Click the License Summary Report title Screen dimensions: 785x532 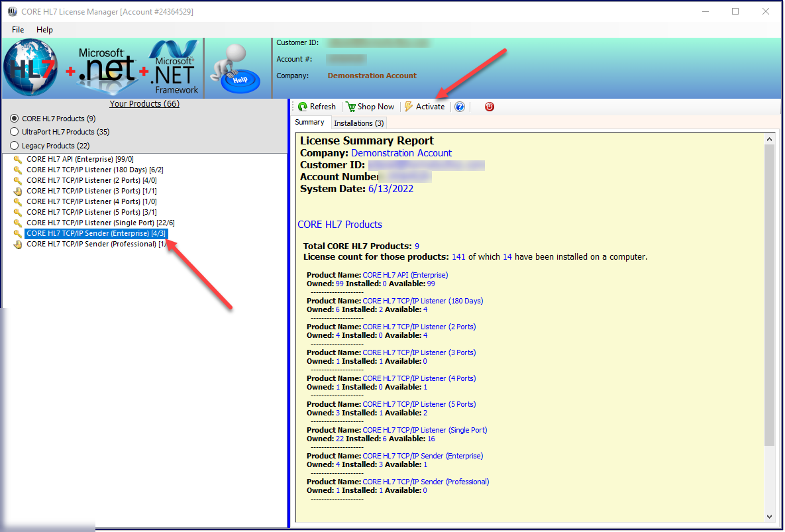tap(367, 140)
